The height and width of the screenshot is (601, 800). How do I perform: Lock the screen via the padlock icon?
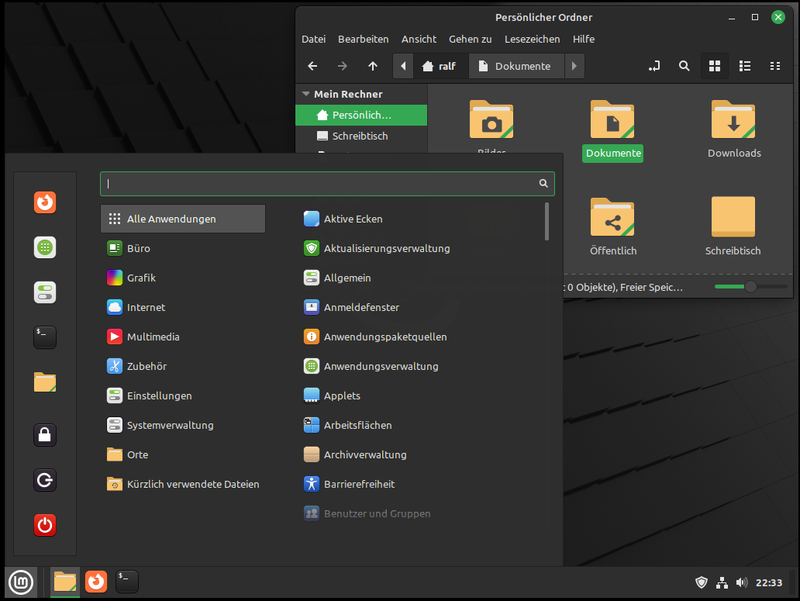coord(44,435)
